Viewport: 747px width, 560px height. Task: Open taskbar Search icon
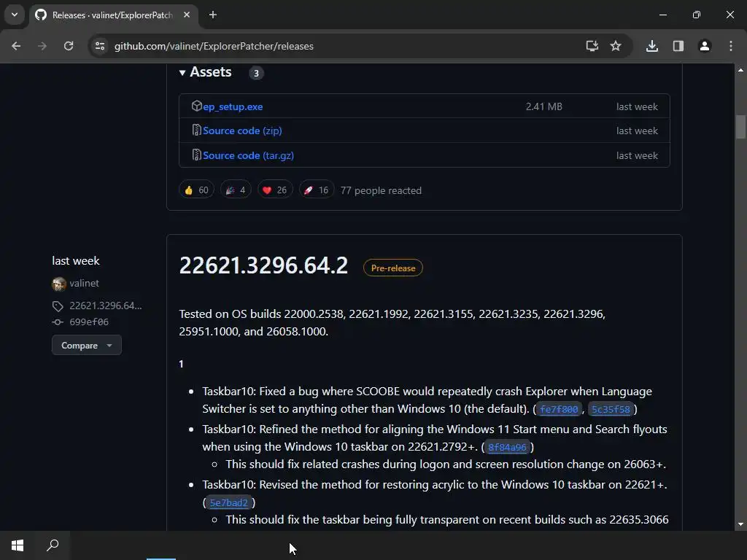[x=53, y=545]
